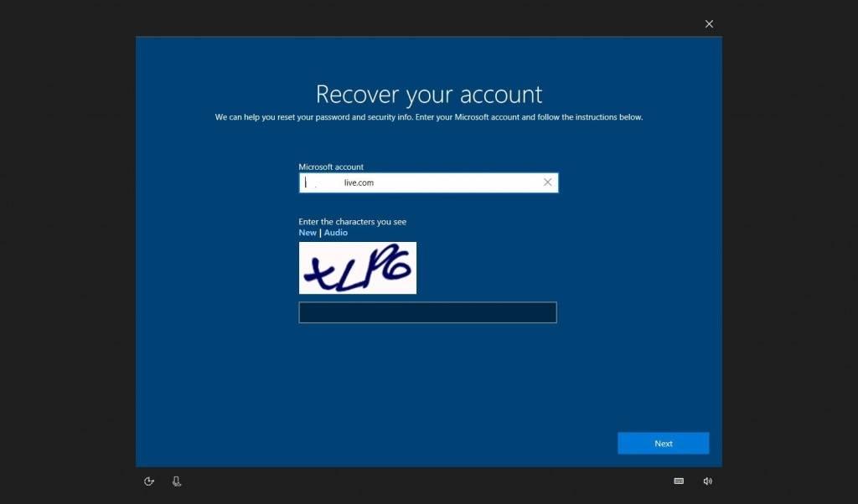Request a New captcha image

click(307, 232)
